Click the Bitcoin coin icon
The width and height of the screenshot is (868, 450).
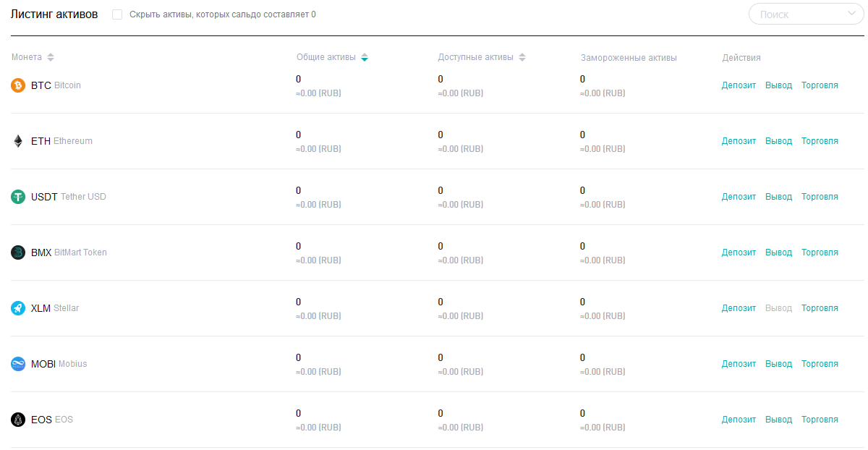coord(18,85)
